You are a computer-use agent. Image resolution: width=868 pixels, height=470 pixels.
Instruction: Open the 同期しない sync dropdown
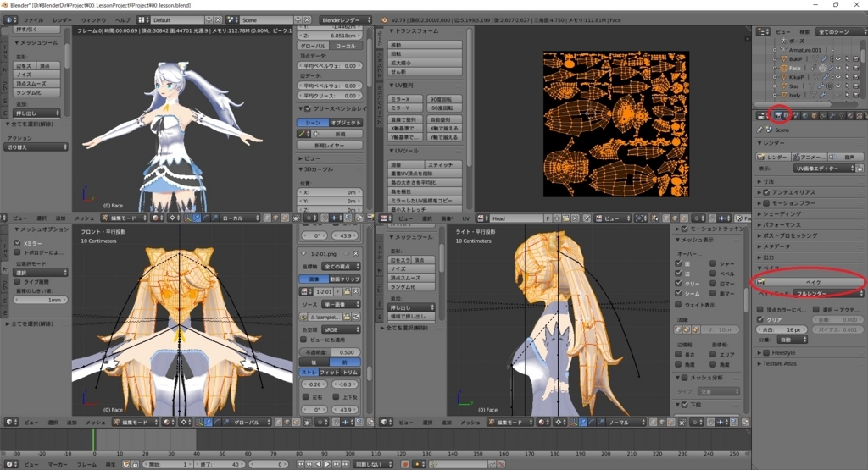(374, 464)
